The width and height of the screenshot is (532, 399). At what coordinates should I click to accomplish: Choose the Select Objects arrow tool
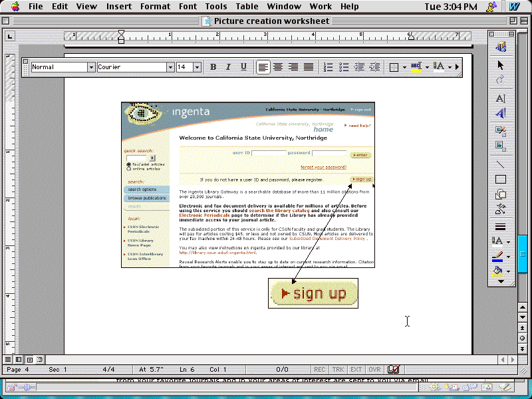501,65
